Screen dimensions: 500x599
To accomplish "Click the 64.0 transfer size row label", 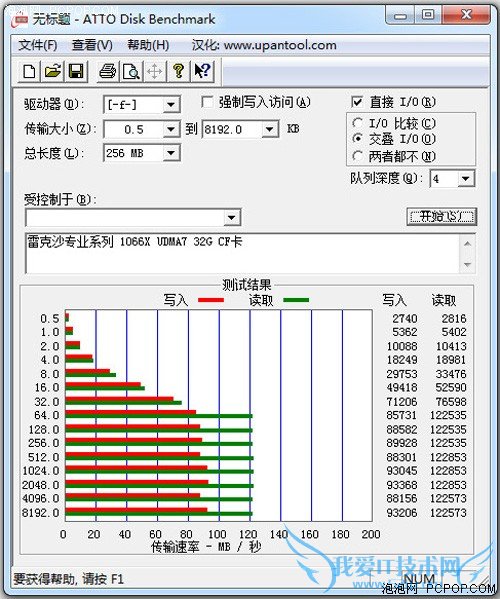I will pyautogui.click(x=47, y=415).
